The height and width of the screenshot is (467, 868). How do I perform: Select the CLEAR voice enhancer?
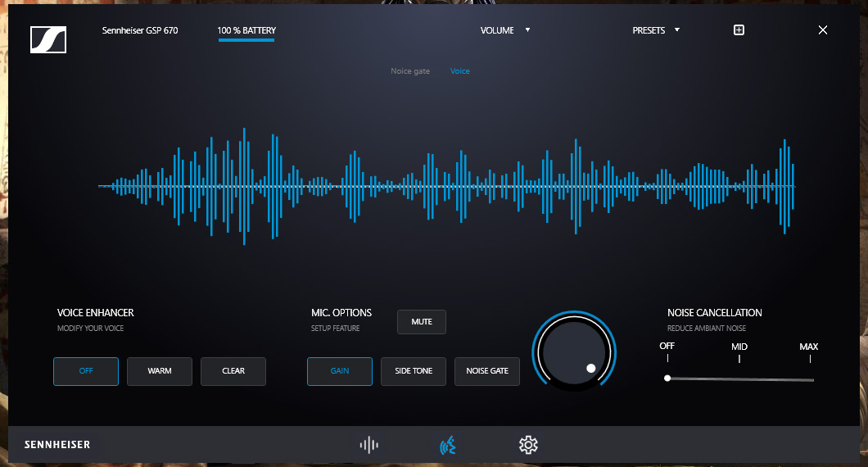[x=233, y=371]
